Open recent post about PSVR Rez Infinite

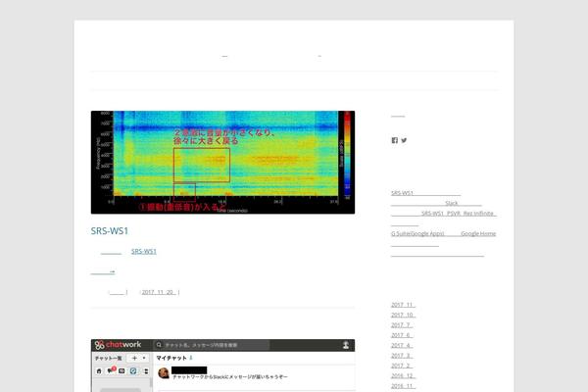[x=444, y=218]
